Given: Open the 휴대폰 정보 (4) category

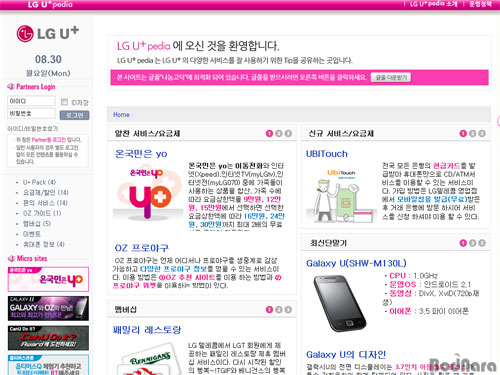Looking at the screenshot, I should point(43,244).
